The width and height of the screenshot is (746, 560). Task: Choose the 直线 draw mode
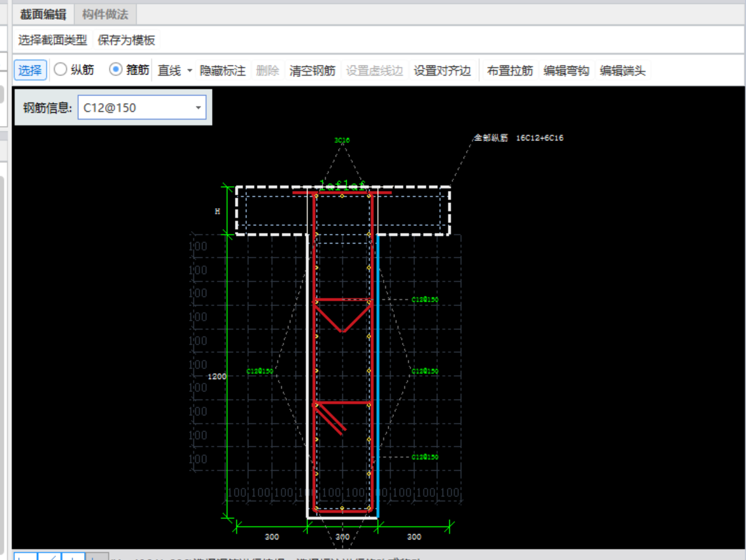169,71
